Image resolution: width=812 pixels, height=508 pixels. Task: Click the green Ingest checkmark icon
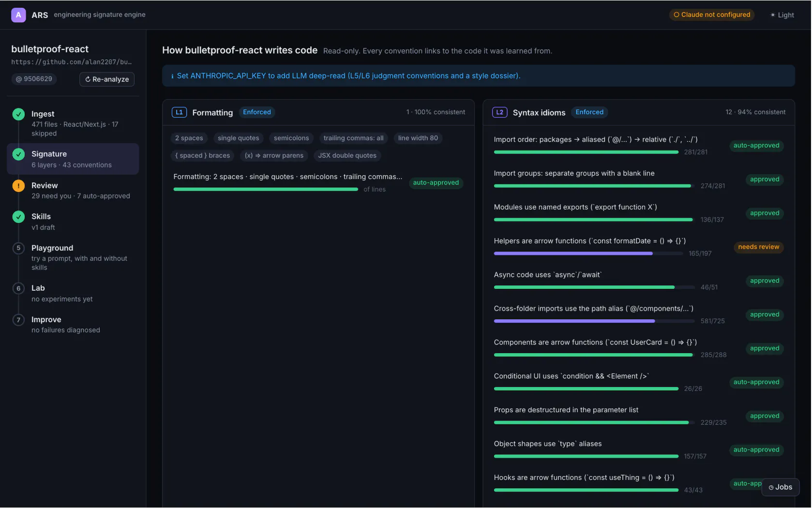click(x=18, y=114)
